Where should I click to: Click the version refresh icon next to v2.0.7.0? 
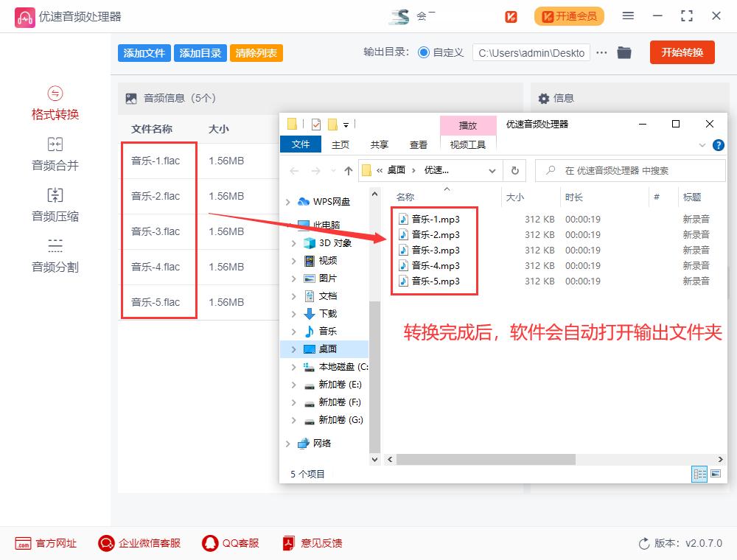click(642, 543)
